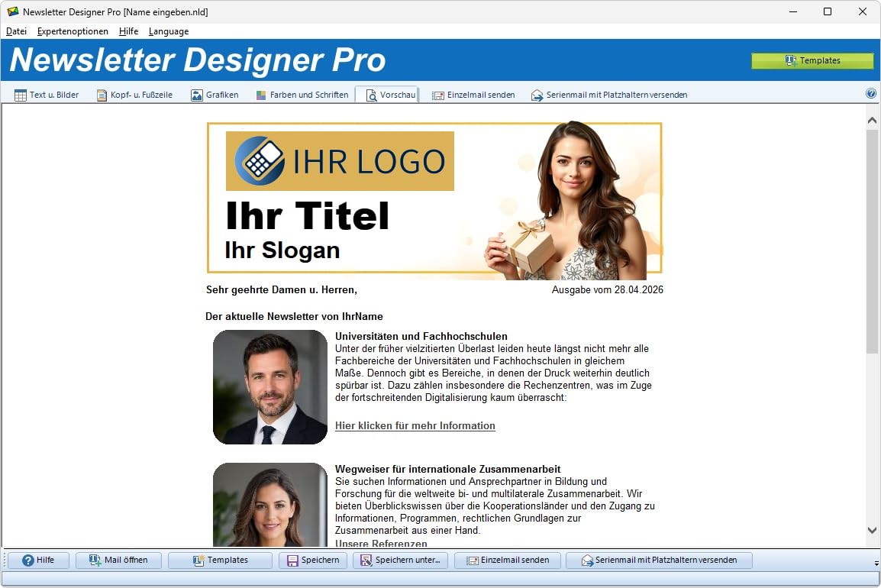
Task: Click the 'Ihr Titel' heading text
Action: pos(308,216)
